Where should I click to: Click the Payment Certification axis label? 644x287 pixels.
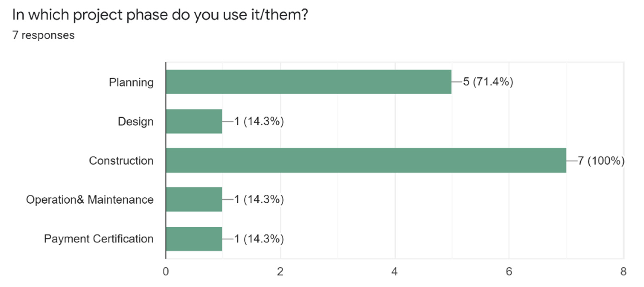99,239
